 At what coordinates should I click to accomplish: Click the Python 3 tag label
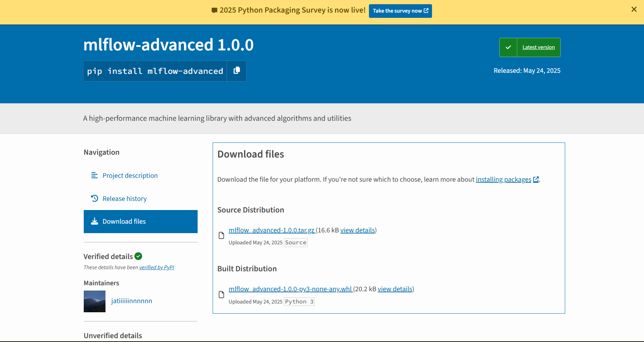[299, 302]
